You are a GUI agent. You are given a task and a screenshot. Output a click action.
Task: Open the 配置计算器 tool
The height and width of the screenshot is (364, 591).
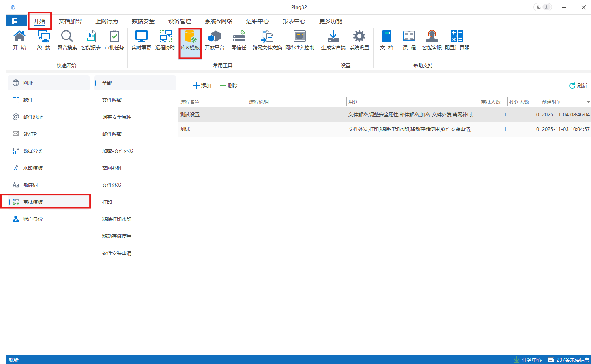[x=456, y=39]
